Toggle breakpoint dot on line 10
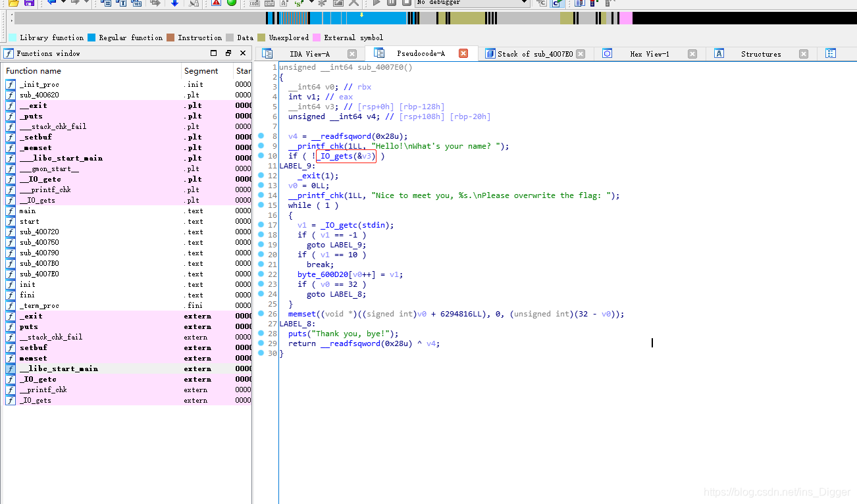The width and height of the screenshot is (857, 504). pyautogui.click(x=262, y=156)
